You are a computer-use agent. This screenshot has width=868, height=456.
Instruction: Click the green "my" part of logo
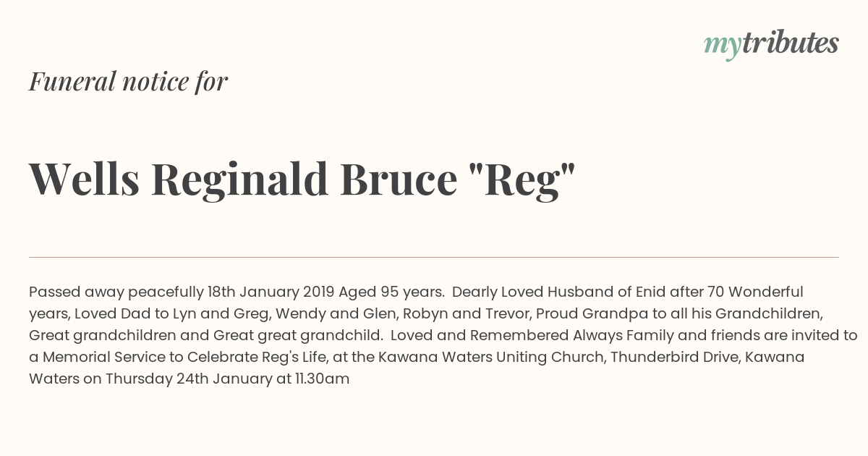[x=723, y=46]
